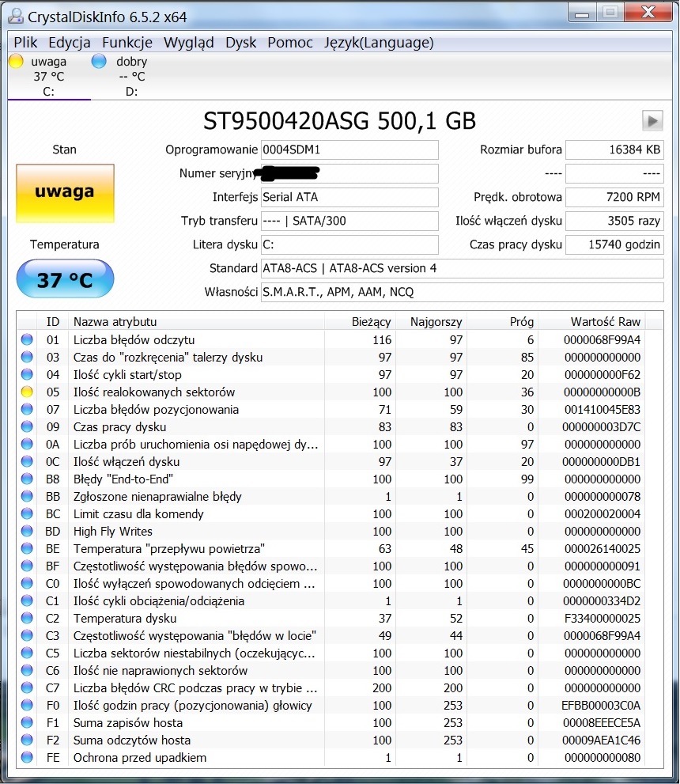Viewport: 680px width, 784px height.
Task: Click the yellow uwaga health status button
Action: (x=65, y=193)
